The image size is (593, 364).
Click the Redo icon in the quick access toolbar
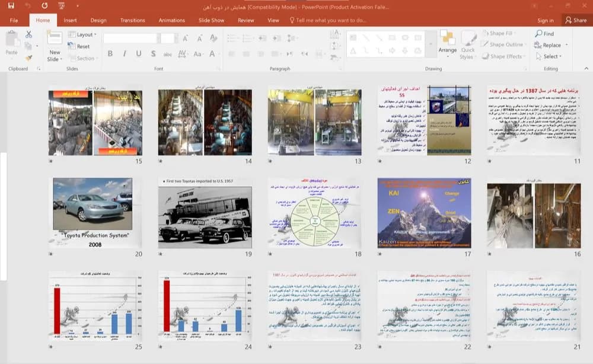tap(44, 6)
